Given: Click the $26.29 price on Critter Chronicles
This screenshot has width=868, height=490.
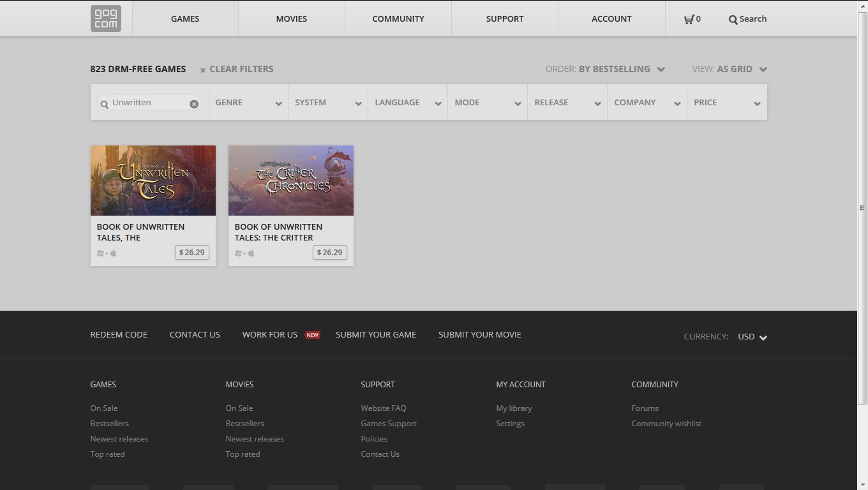Looking at the screenshot, I should [330, 253].
